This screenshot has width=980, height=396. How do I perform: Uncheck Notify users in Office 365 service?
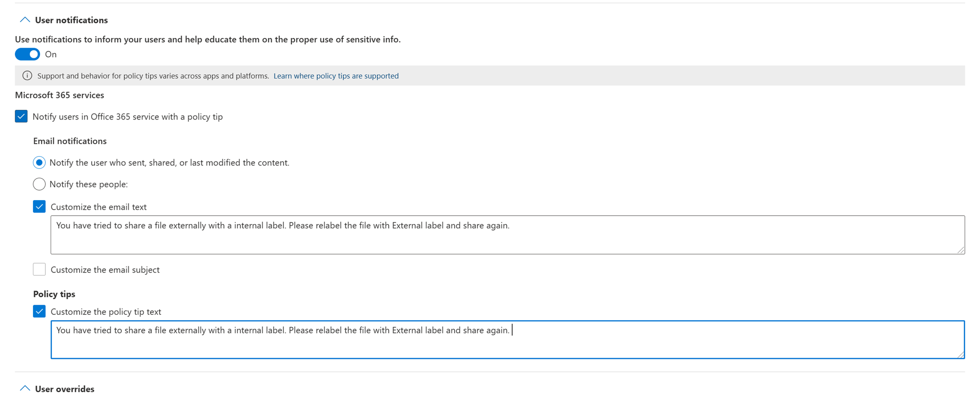pyautogui.click(x=21, y=116)
